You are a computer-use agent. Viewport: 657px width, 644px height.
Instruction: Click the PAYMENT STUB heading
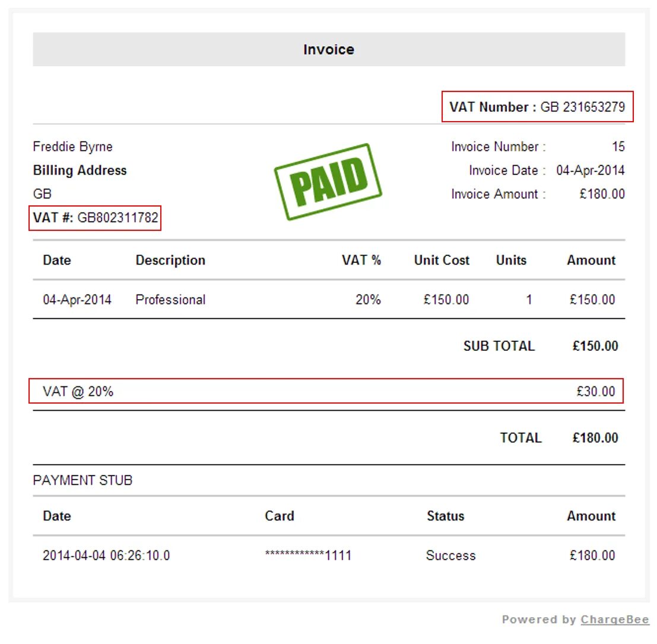[82, 480]
